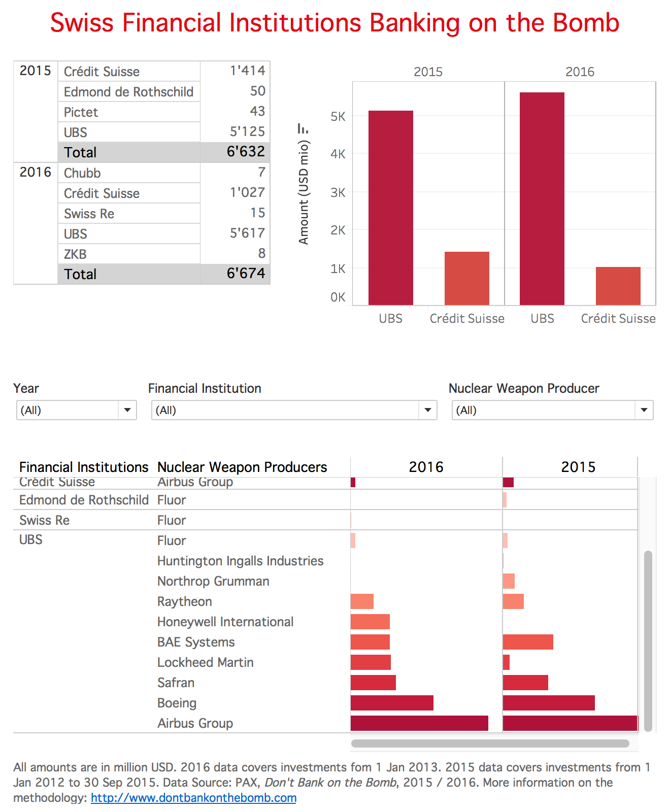Select the UBS Airbus Group 2016 bar
Image resolution: width=669 pixels, height=812 pixels.
click(x=419, y=723)
